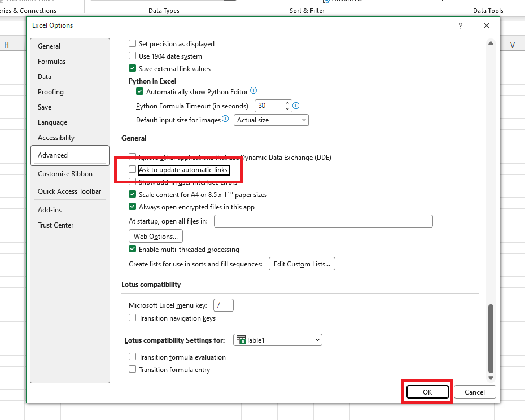Click the Cancel button
525x420 pixels.
coord(474,392)
